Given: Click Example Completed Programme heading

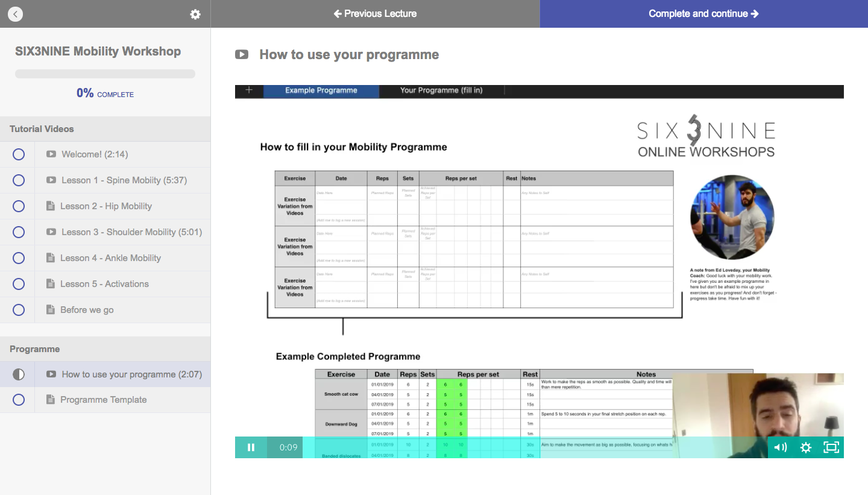Looking at the screenshot, I should (x=348, y=356).
